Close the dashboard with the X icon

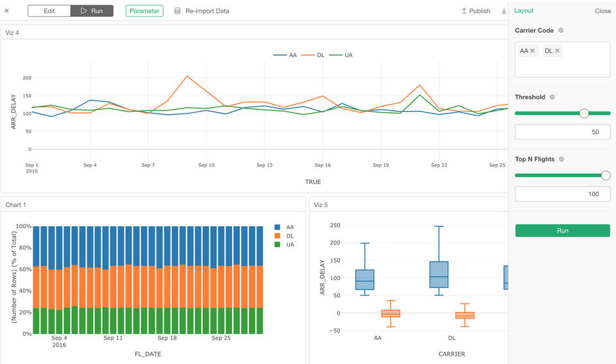(6, 11)
